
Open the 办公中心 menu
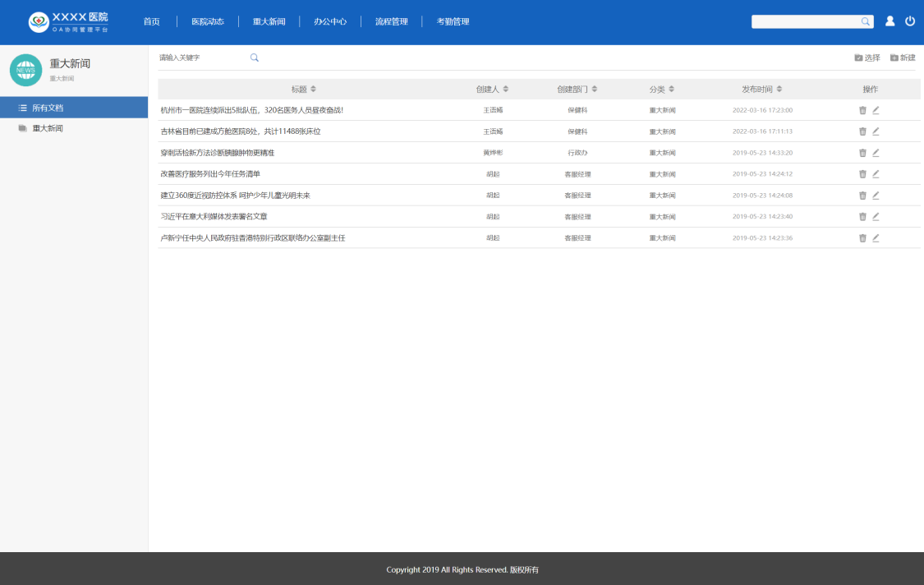click(x=330, y=22)
